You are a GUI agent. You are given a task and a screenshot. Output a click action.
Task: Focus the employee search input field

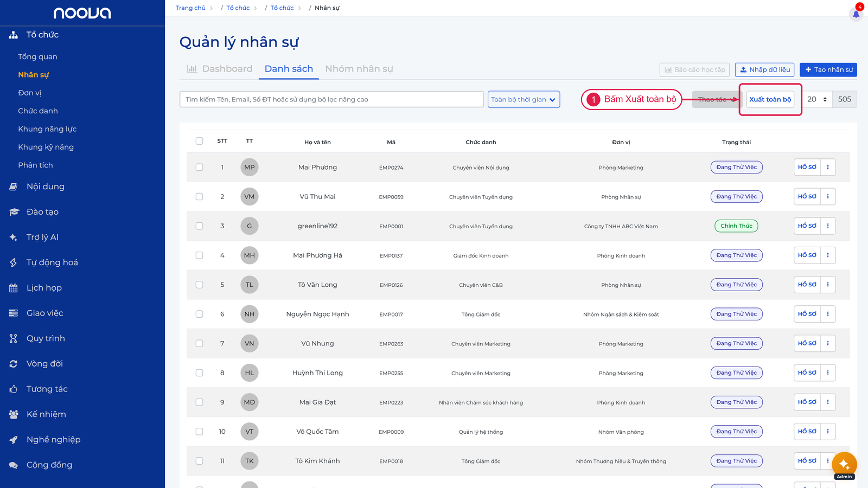pyautogui.click(x=331, y=99)
